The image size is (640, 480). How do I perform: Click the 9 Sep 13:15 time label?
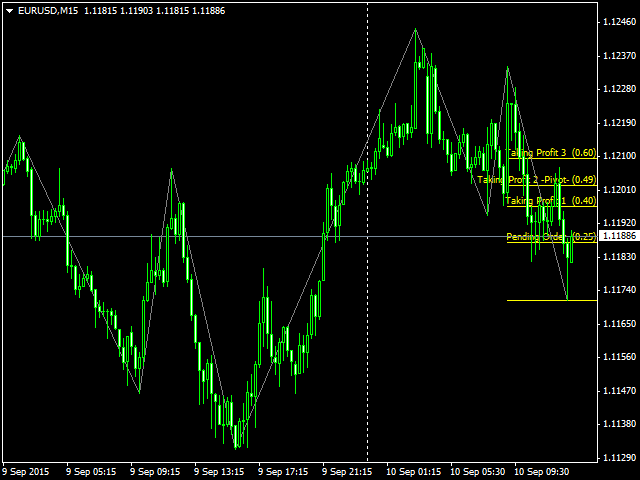click(219, 472)
